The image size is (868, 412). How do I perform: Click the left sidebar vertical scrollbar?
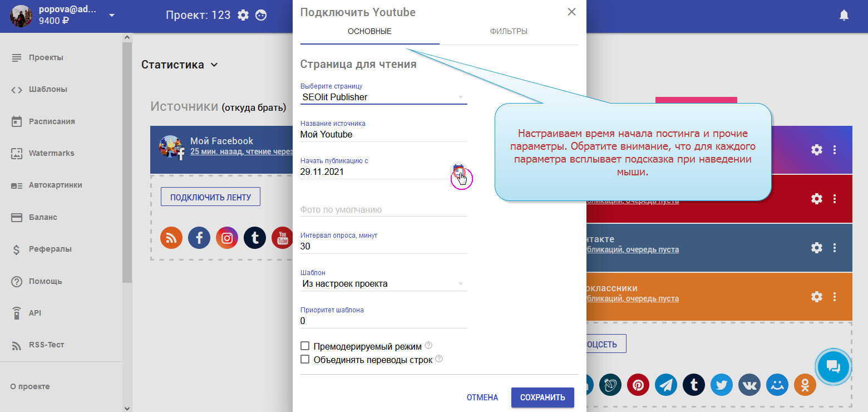127,167
